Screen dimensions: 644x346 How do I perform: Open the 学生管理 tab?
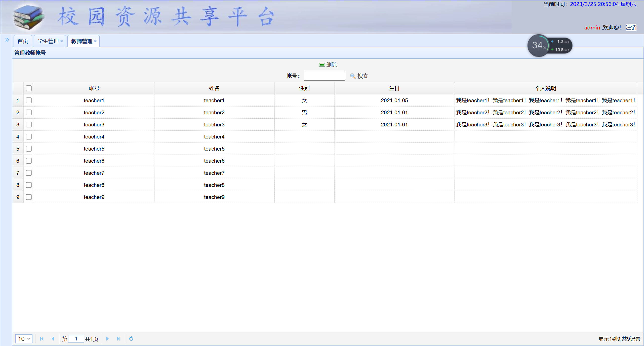48,41
